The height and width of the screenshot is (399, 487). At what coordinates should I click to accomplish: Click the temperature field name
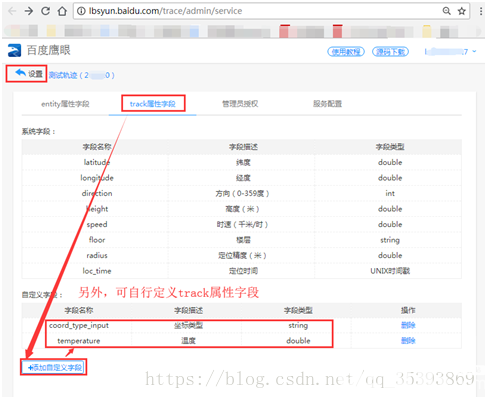tap(79, 341)
